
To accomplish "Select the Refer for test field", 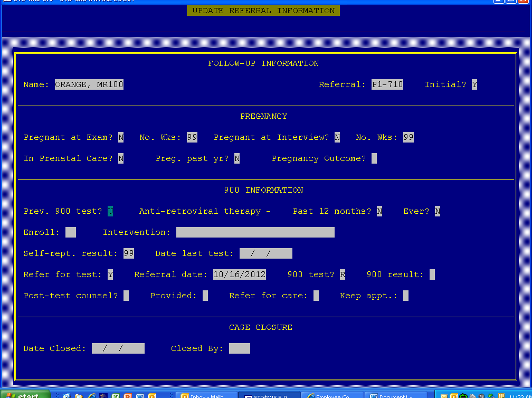I will point(110,274).
